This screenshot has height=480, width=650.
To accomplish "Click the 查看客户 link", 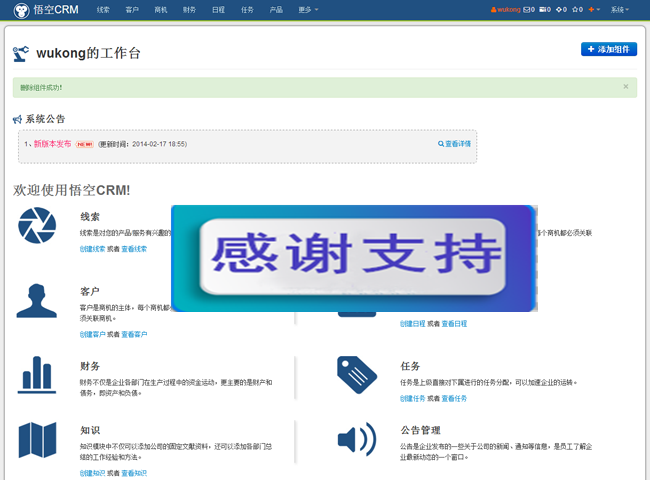I will point(134,334).
